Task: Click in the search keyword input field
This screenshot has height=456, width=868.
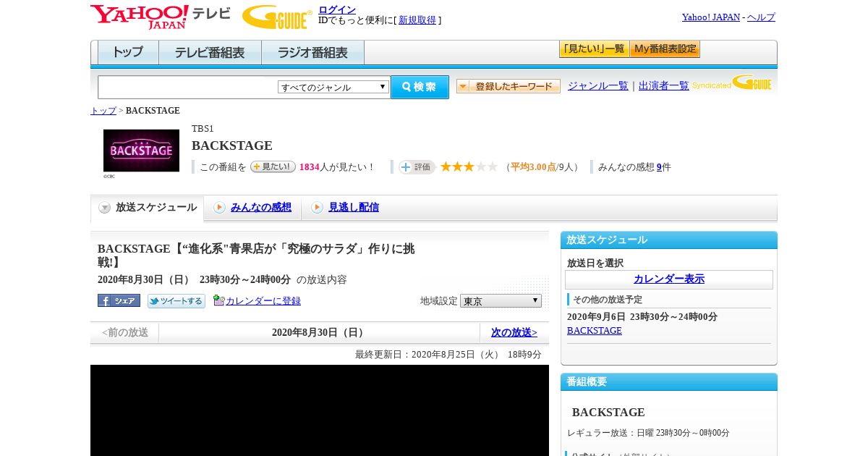Action: [x=188, y=87]
